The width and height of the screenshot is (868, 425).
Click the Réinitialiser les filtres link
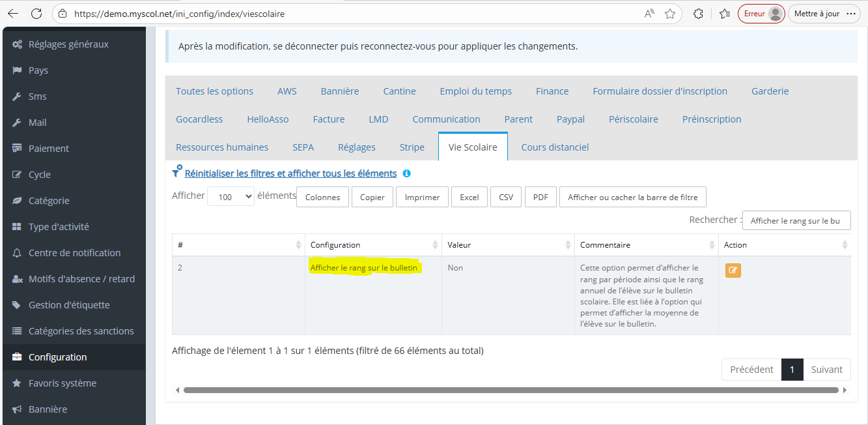(x=290, y=173)
